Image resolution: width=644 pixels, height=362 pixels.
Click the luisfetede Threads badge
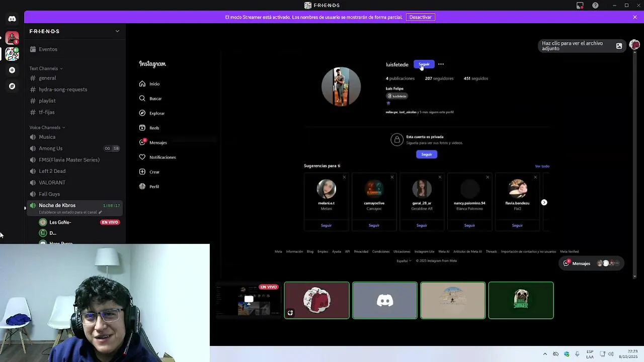coord(397,96)
